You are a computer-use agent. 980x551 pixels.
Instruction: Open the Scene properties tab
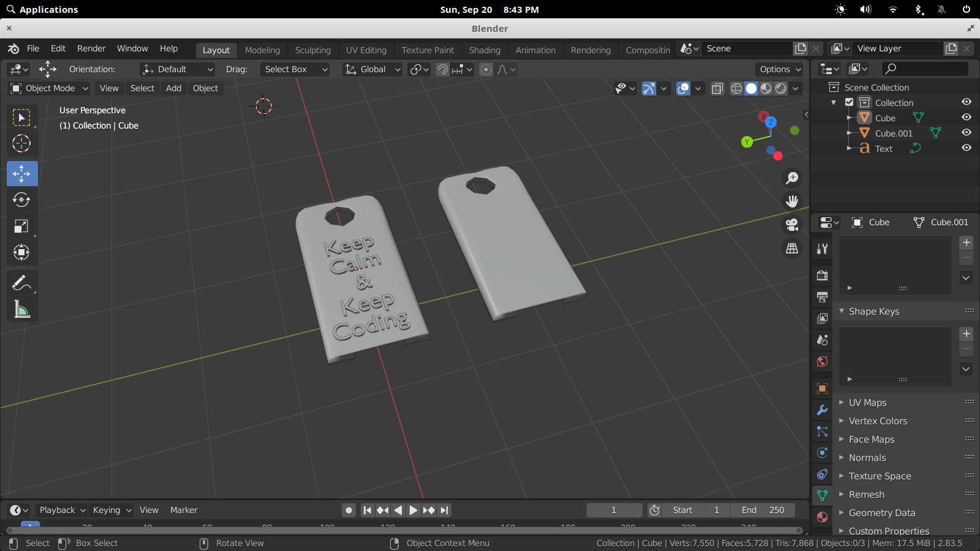click(x=822, y=340)
